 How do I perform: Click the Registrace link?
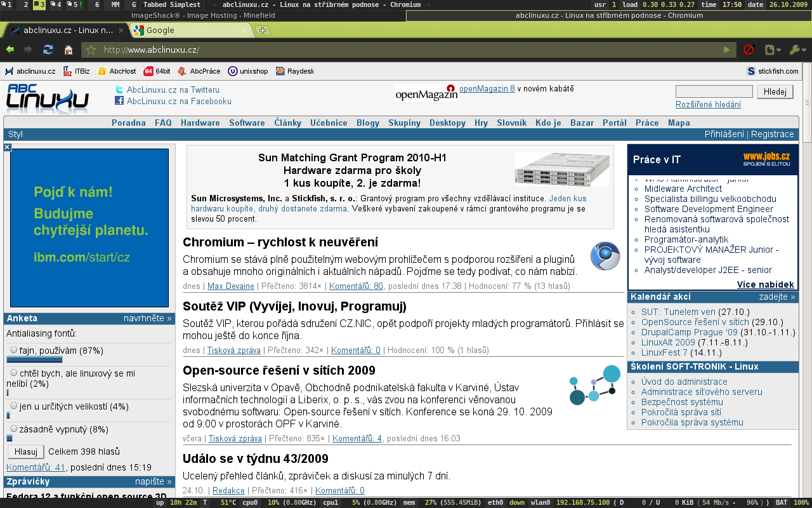(773, 134)
